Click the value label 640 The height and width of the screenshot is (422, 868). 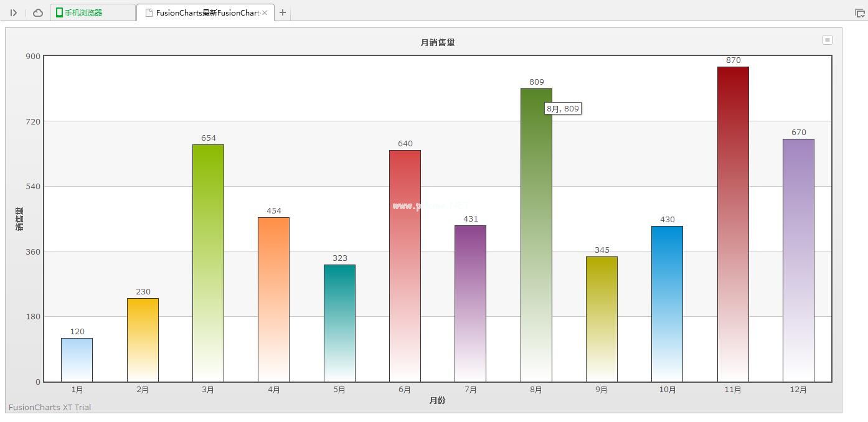(405, 144)
